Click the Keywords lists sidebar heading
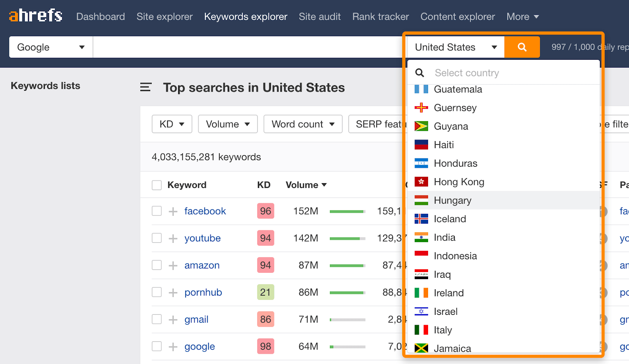The height and width of the screenshot is (364, 629). (46, 86)
